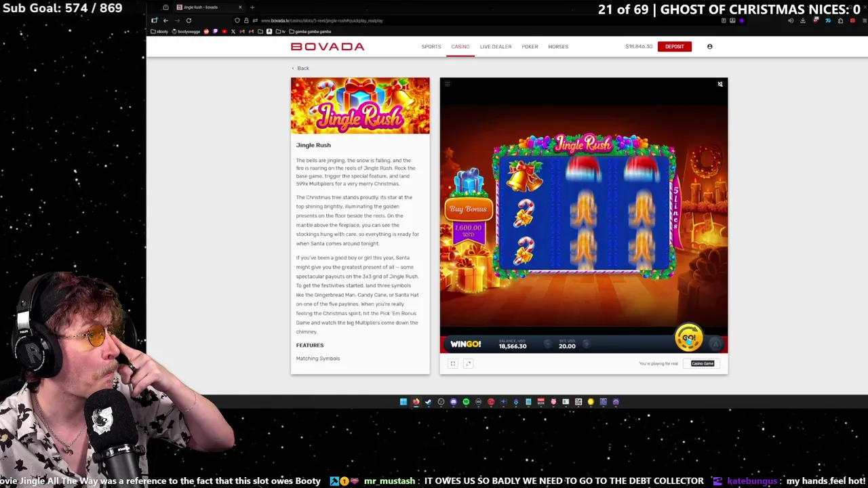Click the Matching Symbols feature text
This screenshot has width=868, height=488.
click(x=318, y=359)
